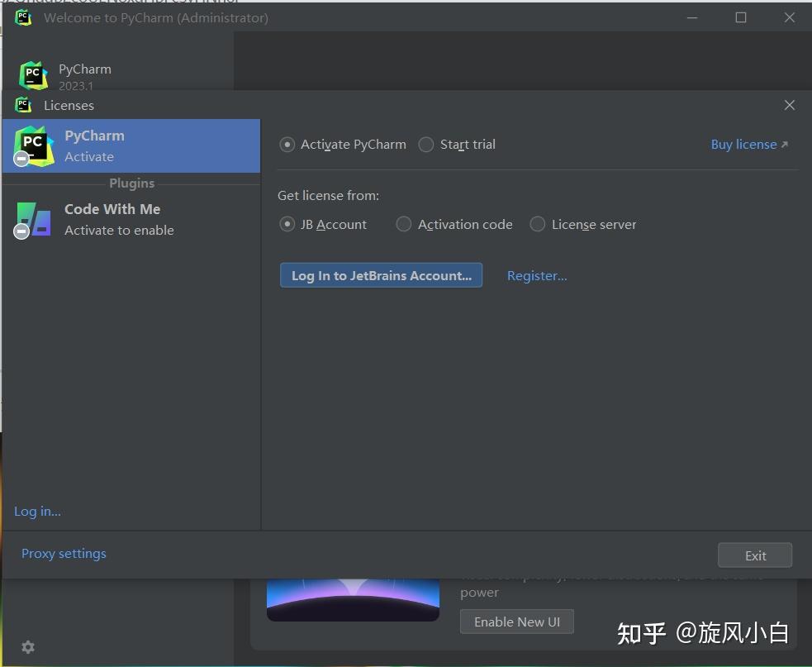This screenshot has height=667, width=812.
Task: Click the 'Get license from:' label
Action: coord(328,195)
